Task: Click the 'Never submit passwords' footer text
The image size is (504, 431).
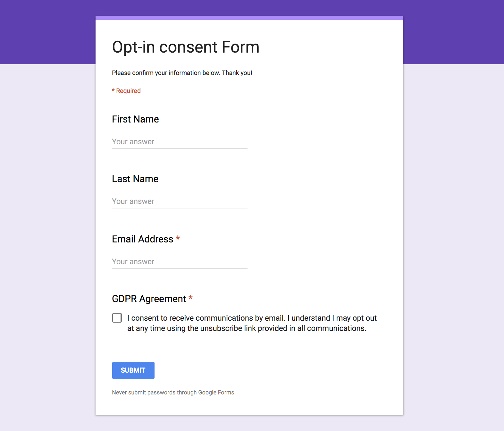Action: click(173, 392)
